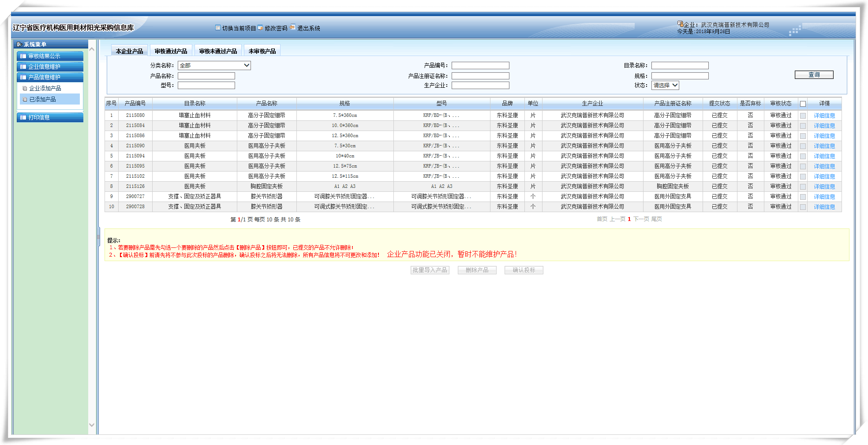Viewport: 868px width, 445px height.
Task: Open 详细信息 link for product 2115090
Action: coord(824,146)
